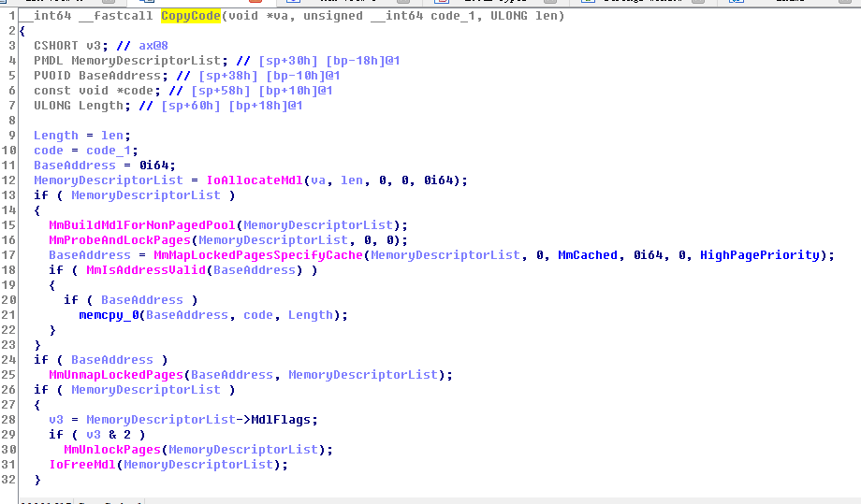Click the MmBuildMdlForNonPagedPool call
Screen dimensions: 861x504
click(x=141, y=225)
